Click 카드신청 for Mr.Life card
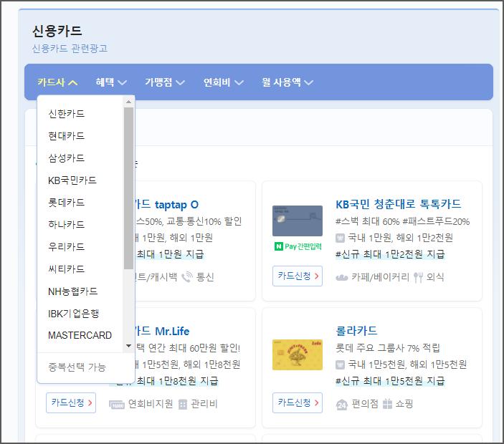The width and height of the screenshot is (504, 444). click(x=71, y=402)
